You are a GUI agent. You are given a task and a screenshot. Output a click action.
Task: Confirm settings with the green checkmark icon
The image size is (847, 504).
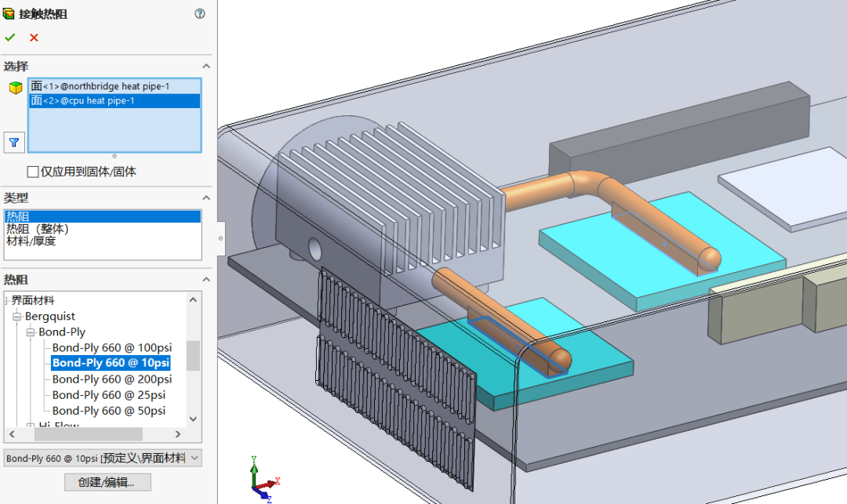click(x=11, y=37)
